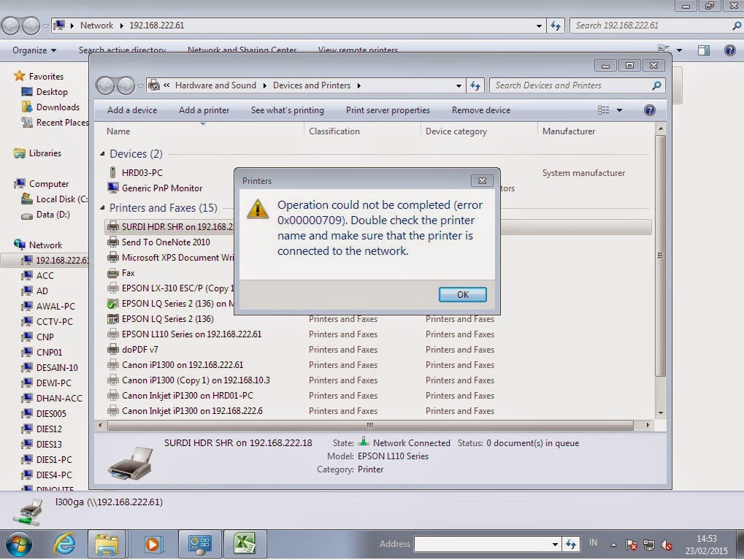Select the Generic PnP Monitor icon
Image resolution: width=744 pixels, height=560 pixels.
pyautogui.click(x=113, y=188)
